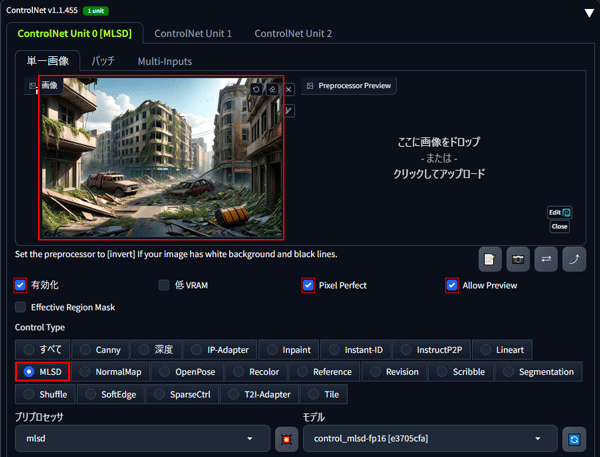The height and width of the screenshot is (457, 600).
Task: Select the Instant-ID control type
Action: pos(355,349)
